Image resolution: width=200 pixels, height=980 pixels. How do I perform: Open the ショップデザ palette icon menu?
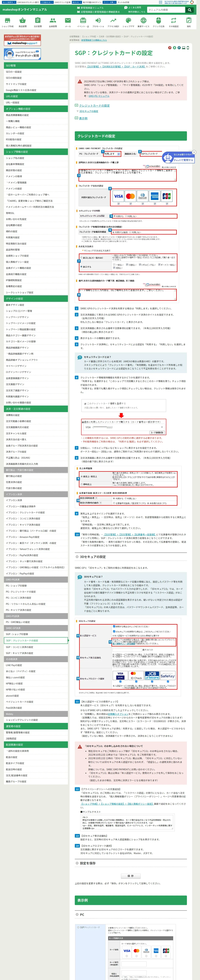click(x=128, y=22)
